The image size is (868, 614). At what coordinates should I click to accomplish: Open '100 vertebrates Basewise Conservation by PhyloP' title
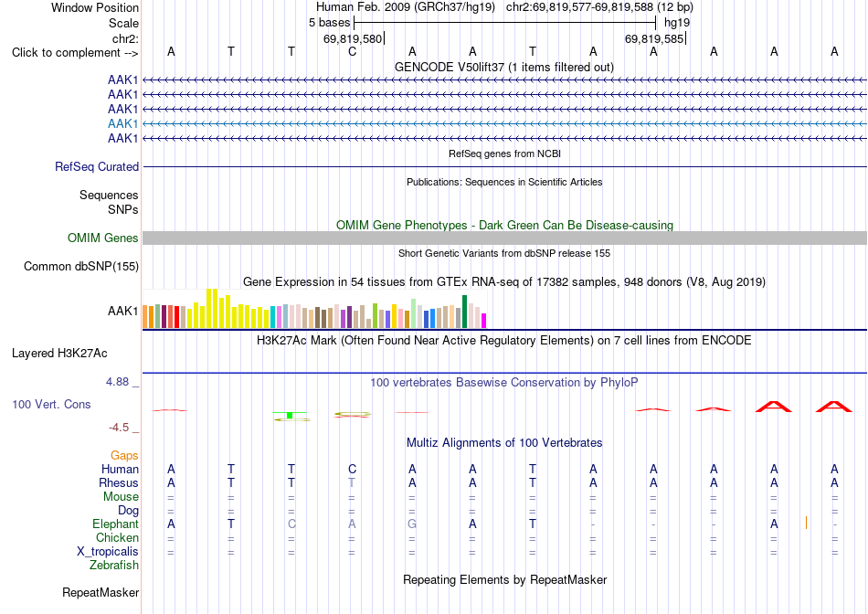(504, 383)
